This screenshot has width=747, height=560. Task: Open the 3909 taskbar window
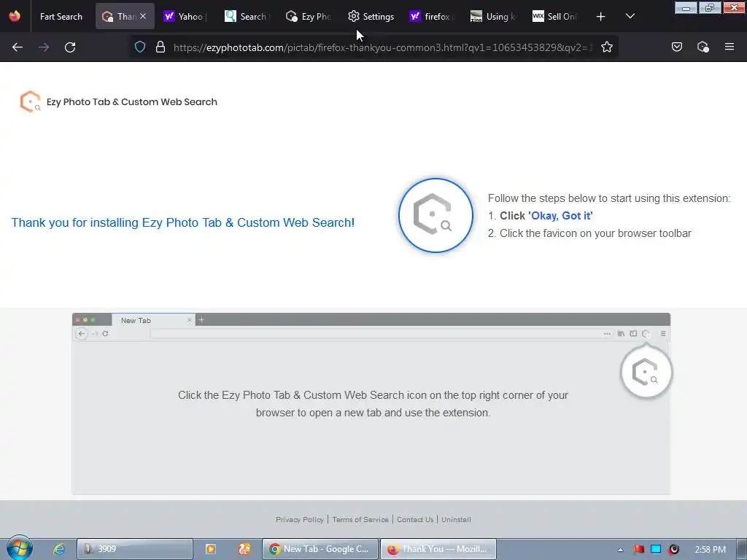[135, 549]
